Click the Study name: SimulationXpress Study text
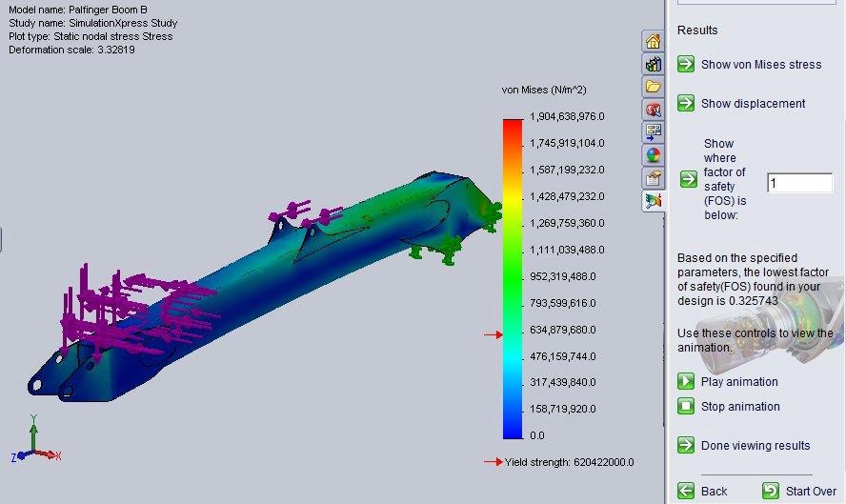 tap(92, 23)
